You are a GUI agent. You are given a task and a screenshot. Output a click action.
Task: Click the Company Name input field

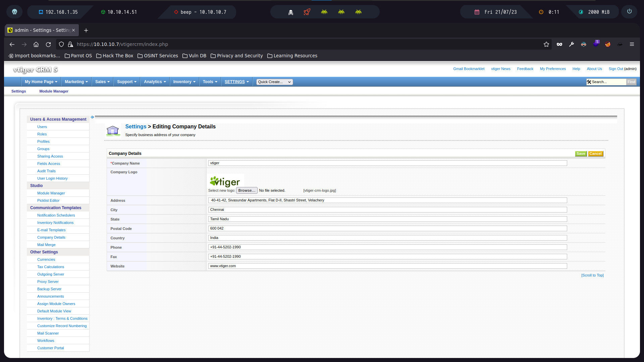[x=387, y=163]
